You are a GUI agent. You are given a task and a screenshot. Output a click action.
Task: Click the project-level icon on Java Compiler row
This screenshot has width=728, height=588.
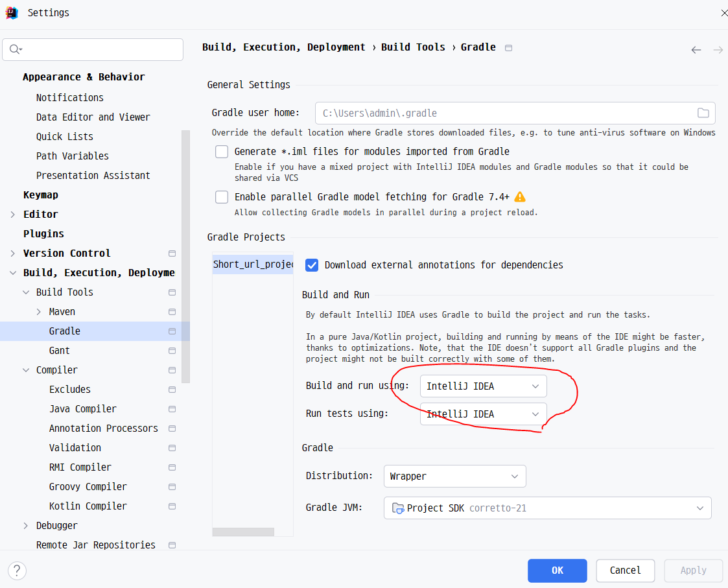(172, 409)
